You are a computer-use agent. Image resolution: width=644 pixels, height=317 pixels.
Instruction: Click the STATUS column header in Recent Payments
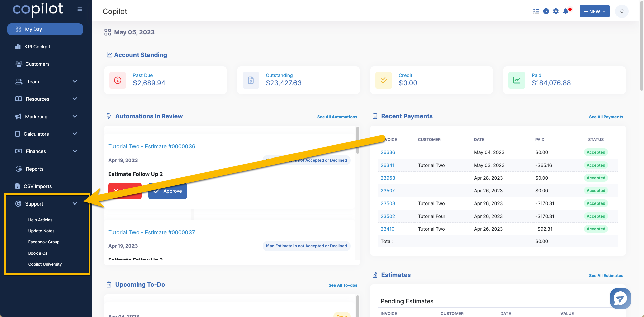click(x=596, y=140)
